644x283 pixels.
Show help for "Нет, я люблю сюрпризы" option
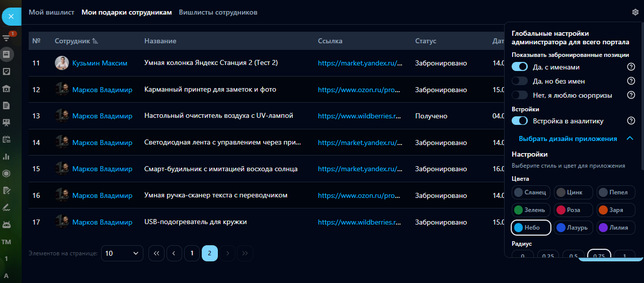click(x=631, y=95)
